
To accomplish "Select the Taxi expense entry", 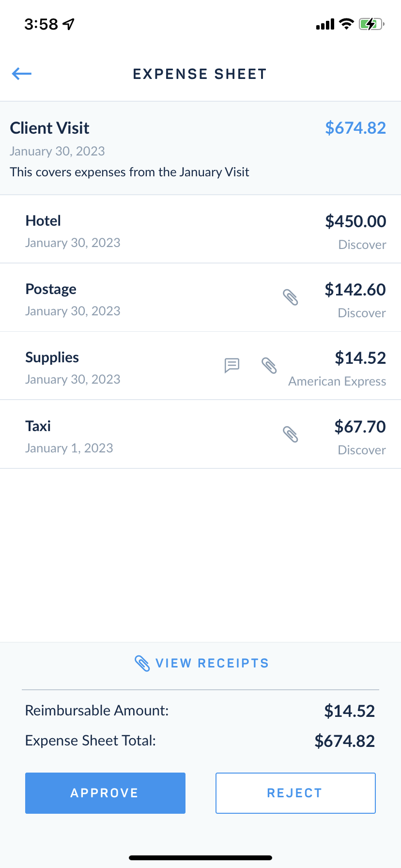I will tap(200, 434).
